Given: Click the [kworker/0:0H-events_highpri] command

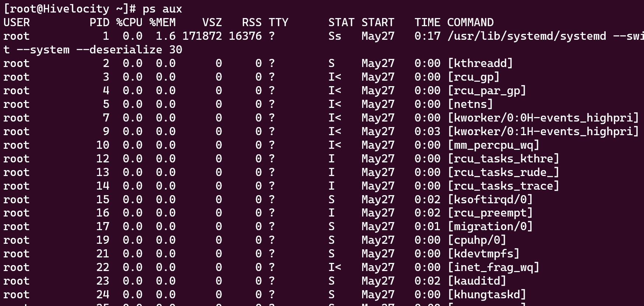Looking at the screenshot, I should 543,118.
